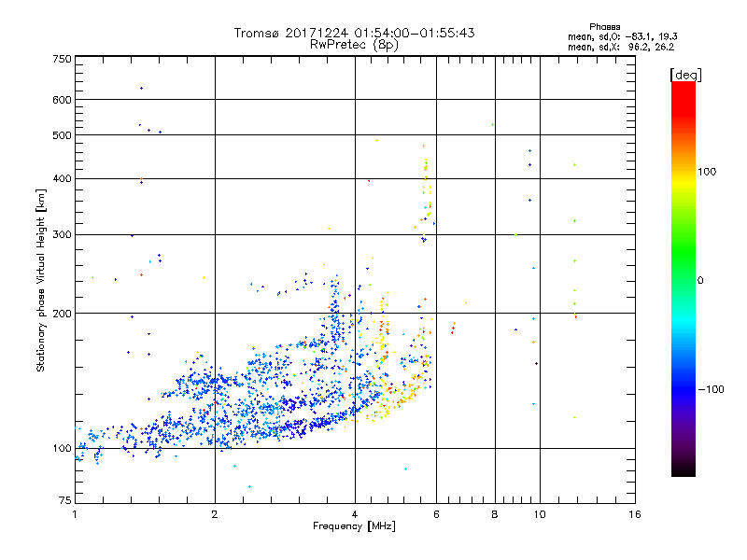Viewport: 747px width, 560px height.
Task: Click the y-axis tick label '600'
Action: (62, 100)
